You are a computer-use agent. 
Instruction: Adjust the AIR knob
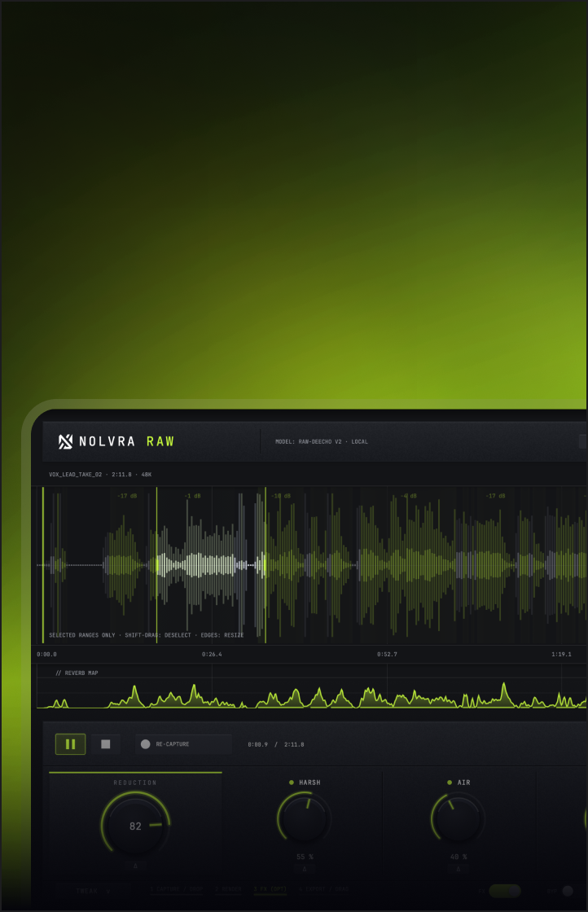(458, 818)
